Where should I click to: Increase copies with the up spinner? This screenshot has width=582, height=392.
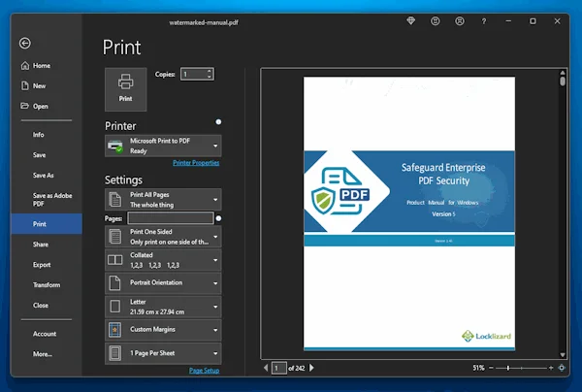click(210, 71)
